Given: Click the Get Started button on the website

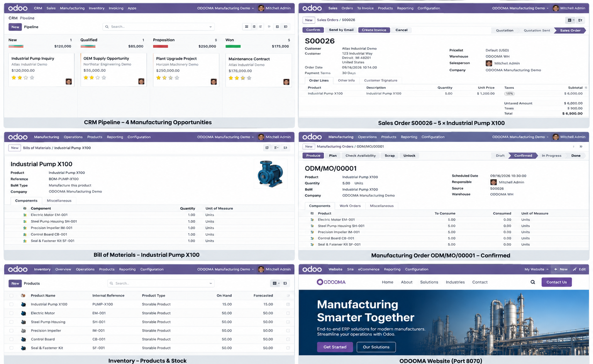Looking at the screenshot, I should 335,347.
